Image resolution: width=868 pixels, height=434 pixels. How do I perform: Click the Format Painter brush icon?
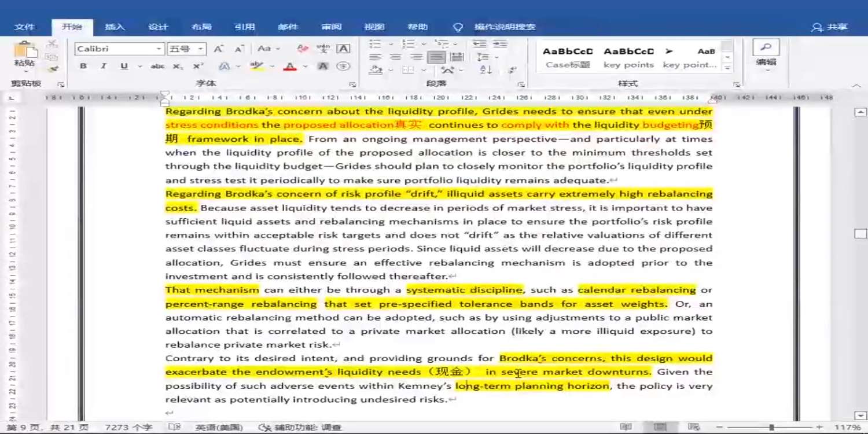point(52,69)
